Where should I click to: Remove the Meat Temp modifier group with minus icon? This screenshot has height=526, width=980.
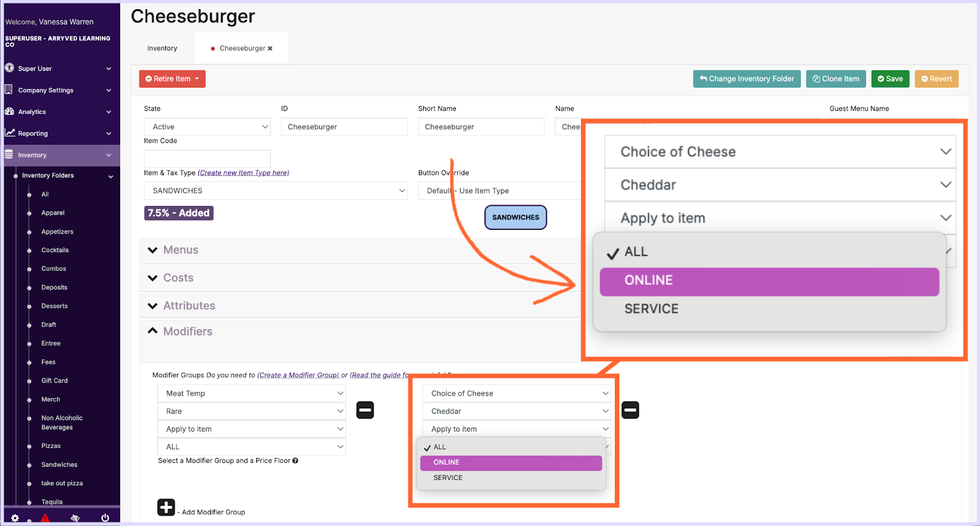point(365,410)
